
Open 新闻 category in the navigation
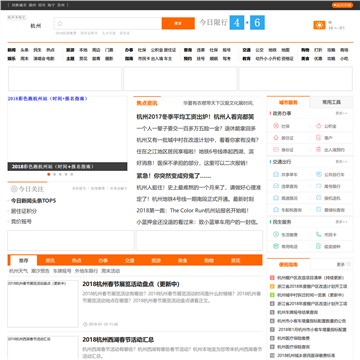pyautogui.click(x=12, y=50)
